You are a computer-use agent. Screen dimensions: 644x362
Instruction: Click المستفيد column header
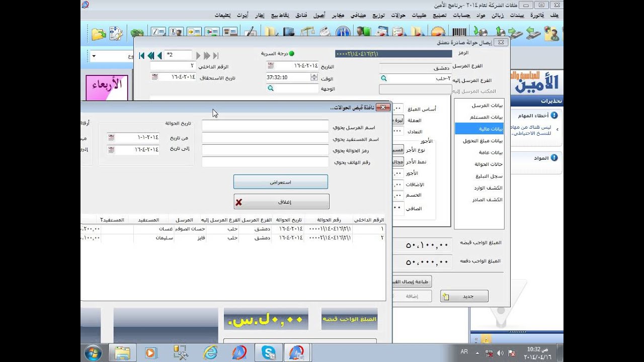click(x=148, y=220)
